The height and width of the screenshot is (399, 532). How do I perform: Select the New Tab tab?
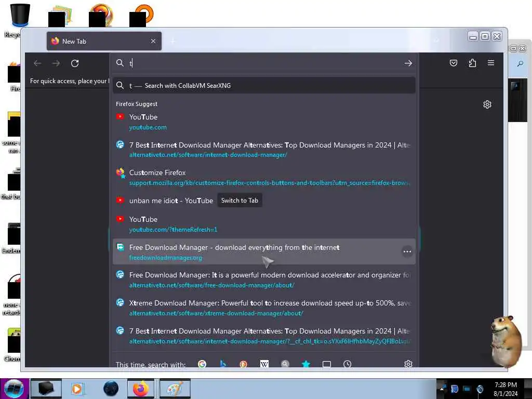click(x=104, y=41)
